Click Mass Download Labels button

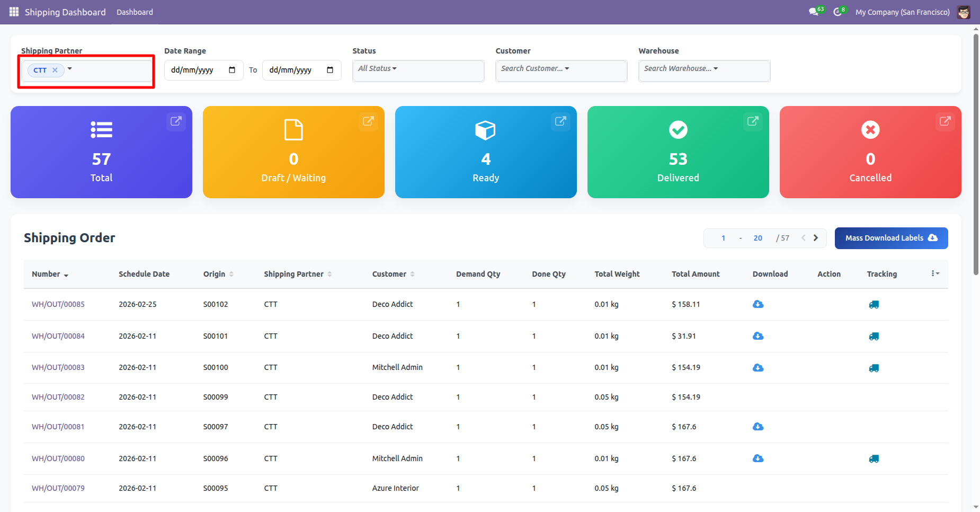pyautogui.click(x=891, y=238)
